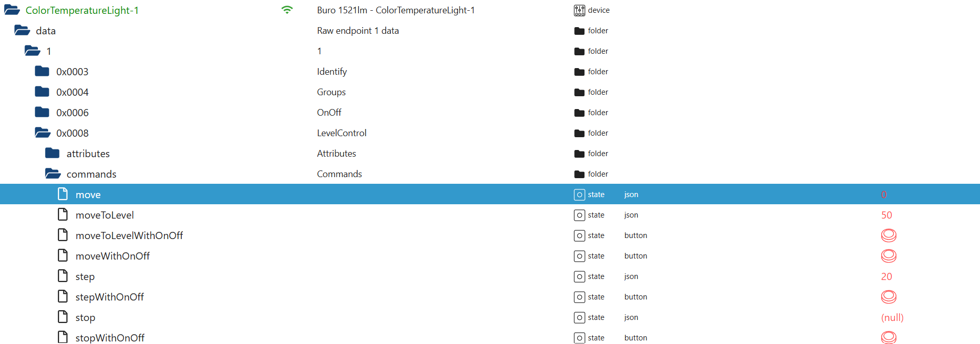The width and height of the screenshot is (980, 344).
Task: Click the state icon in moveToLevel row
Action: pos(579,215)
